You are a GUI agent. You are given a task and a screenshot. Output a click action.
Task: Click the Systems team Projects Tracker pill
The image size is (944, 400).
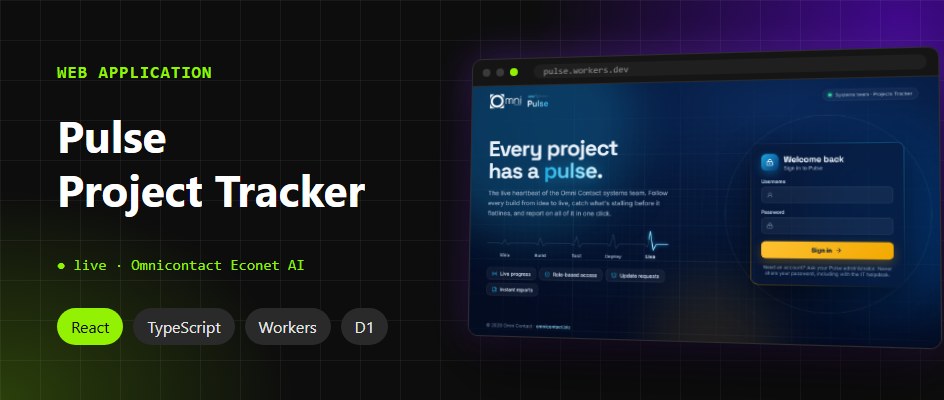coord(870,94)
